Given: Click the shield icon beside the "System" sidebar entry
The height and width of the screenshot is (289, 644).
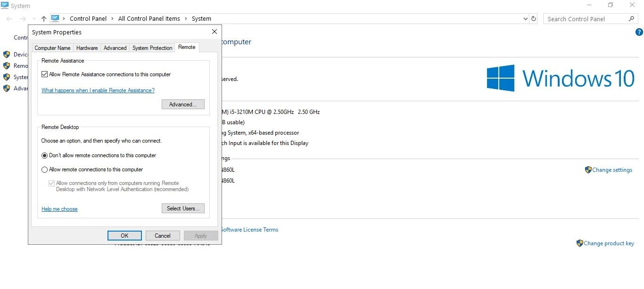Looking at the screenshot, I should (7, 77).
